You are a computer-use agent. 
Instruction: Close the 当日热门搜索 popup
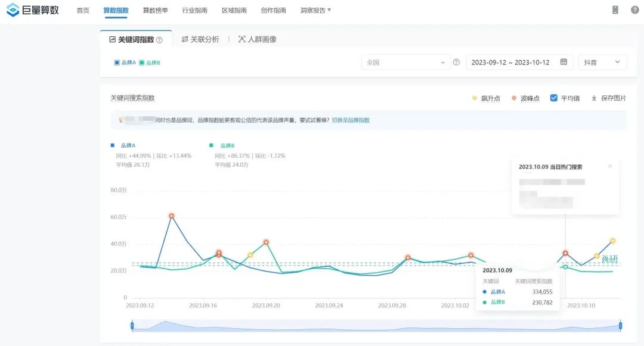click(x=609, y=166)
